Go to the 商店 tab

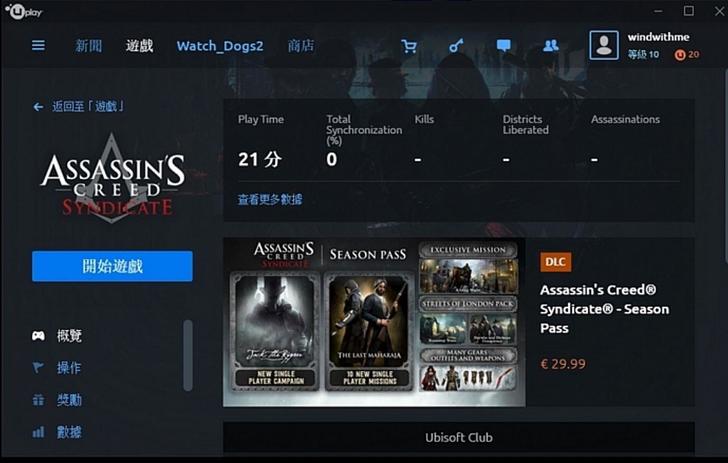tap(301, 46)
